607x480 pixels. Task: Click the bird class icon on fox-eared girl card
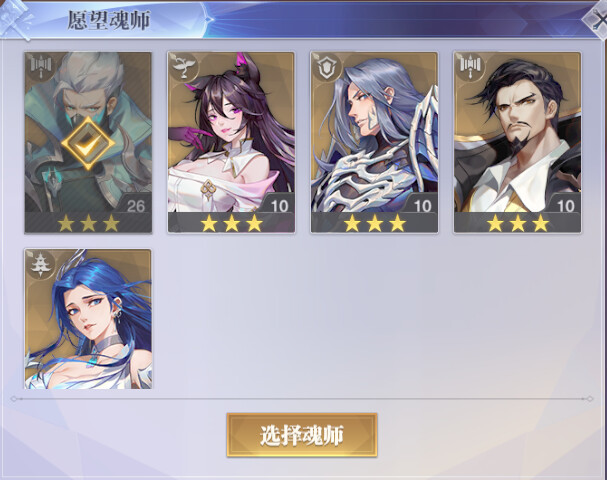coord(183,66)
